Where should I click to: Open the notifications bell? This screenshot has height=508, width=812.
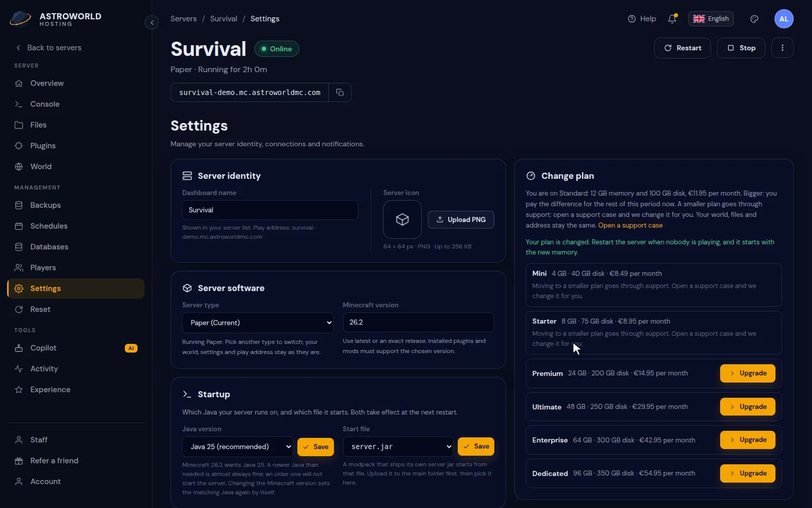tap(672, 19)
